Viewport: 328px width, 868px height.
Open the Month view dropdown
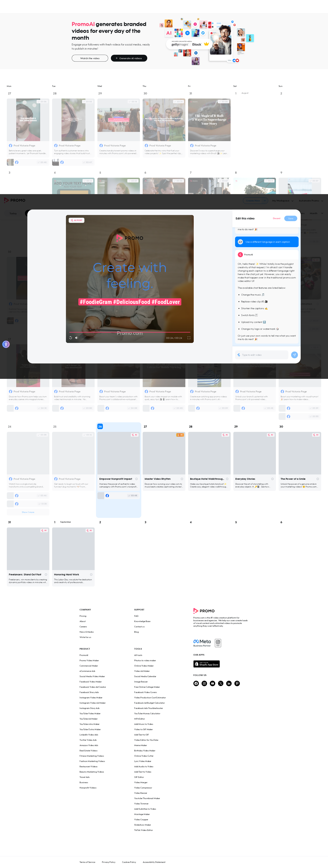coord(316,213)
